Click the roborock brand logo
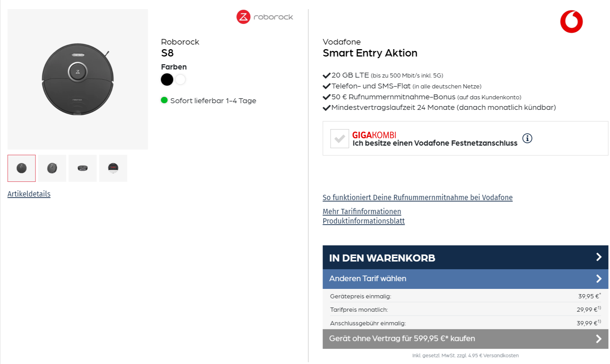Screen dimensions: 610x364 pyautogui.click(x=265, y=17)
